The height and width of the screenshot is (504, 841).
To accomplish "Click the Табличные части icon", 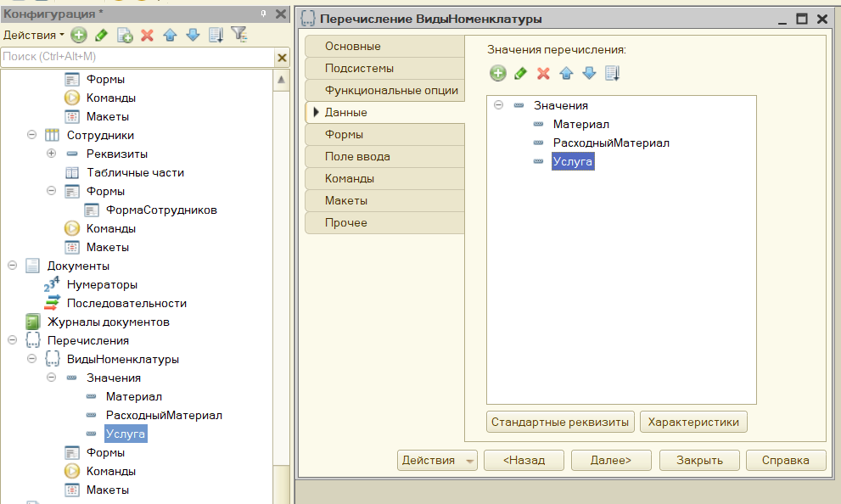I will [x=72, y=172].
